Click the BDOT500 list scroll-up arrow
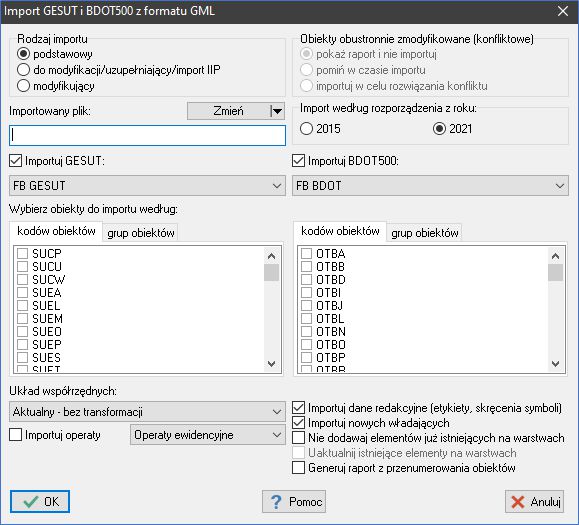Viewport: 579px width, 525px height. pos(555,256)
